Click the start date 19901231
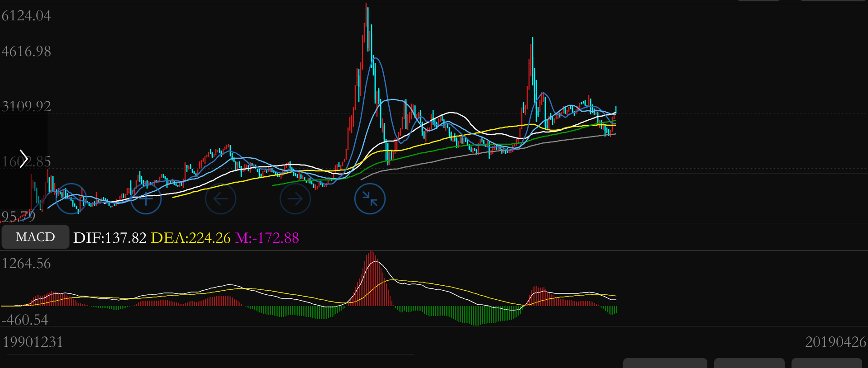The image size is (868, 368). 33,342
